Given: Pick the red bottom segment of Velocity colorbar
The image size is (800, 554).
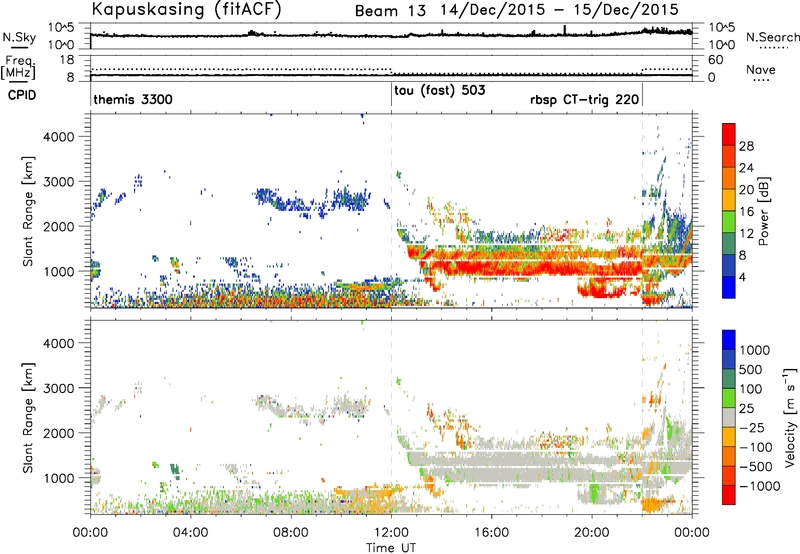Looking at the screenshot, I should (x=729, y=495).
